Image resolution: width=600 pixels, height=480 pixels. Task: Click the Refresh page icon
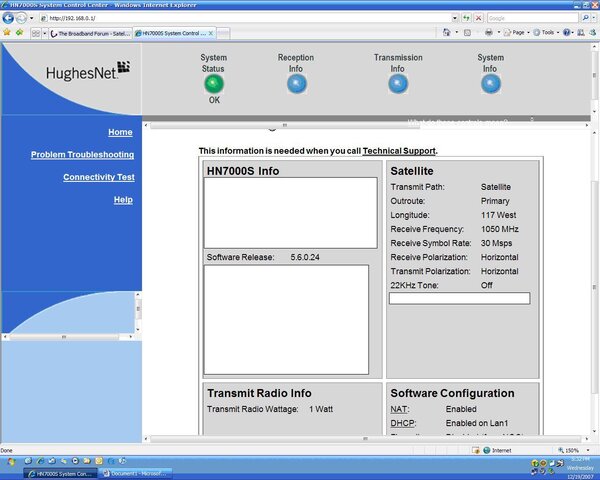coord(466,18)
